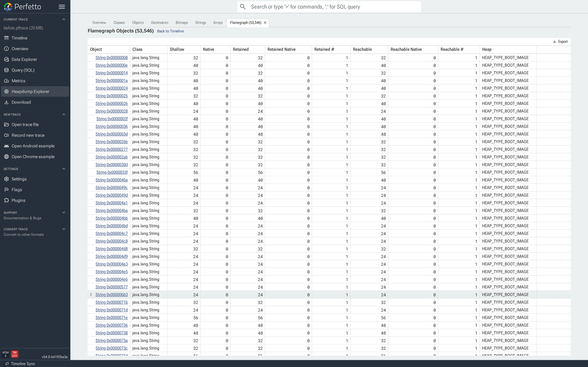Screen dimensions: 588x367
Task: Close the Flamegraph tab
Action: pos(265,23)
